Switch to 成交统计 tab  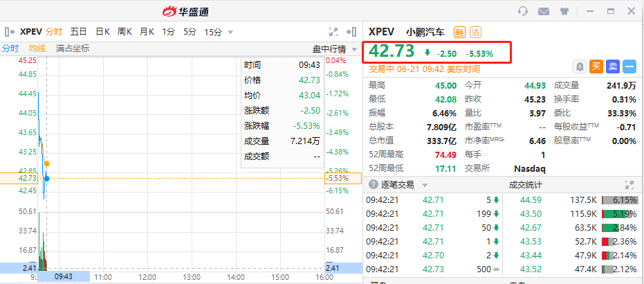point(525,185)
